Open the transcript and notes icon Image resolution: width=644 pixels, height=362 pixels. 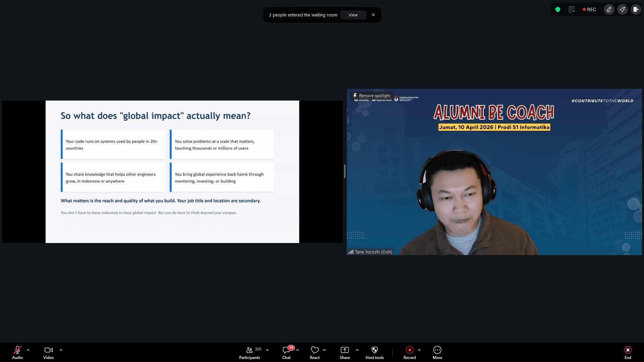click(x=572, y=9)
